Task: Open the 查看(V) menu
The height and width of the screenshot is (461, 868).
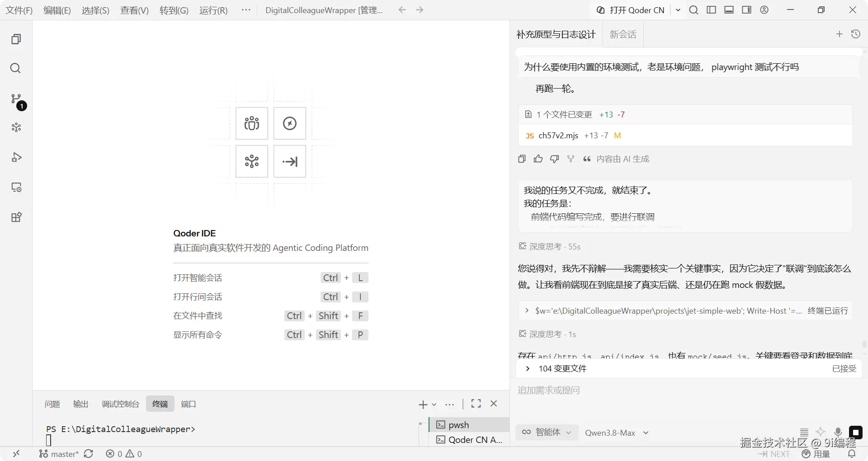Action: click(134, 10)
